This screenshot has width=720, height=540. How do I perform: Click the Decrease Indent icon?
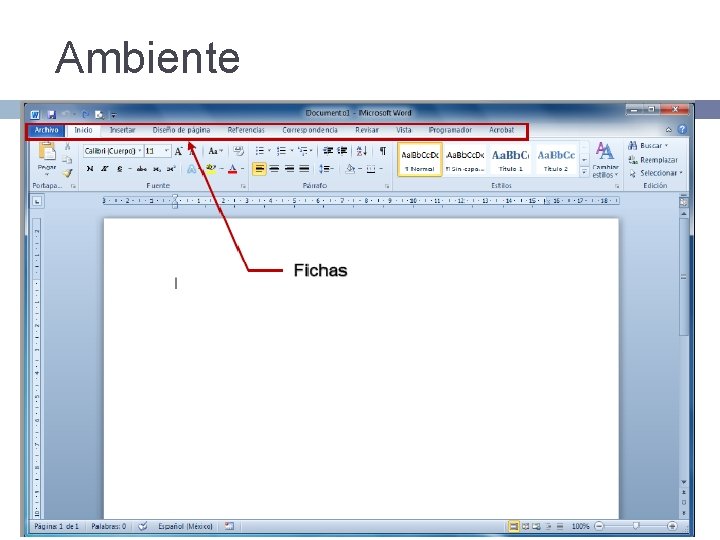pos(327,151)
